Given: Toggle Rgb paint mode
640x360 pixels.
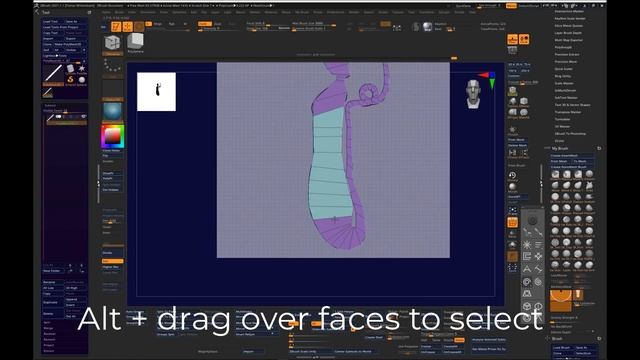Looking at the screenshot, I should click(171, 24).
